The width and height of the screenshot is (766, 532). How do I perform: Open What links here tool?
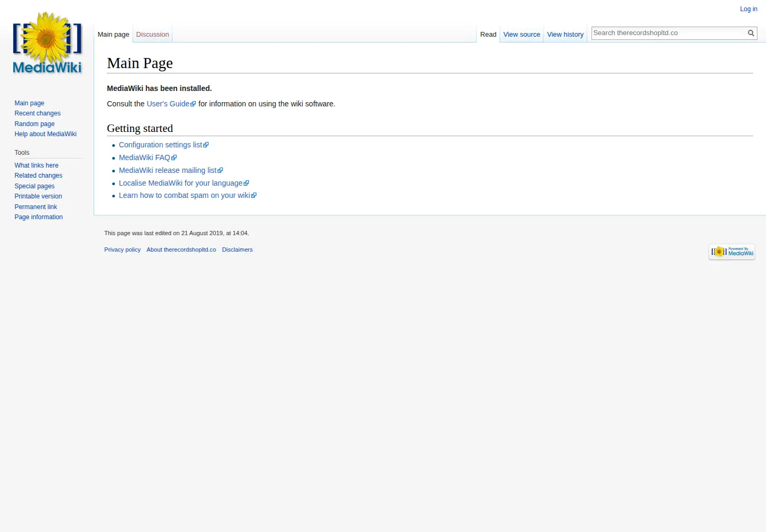pos(37,165)
